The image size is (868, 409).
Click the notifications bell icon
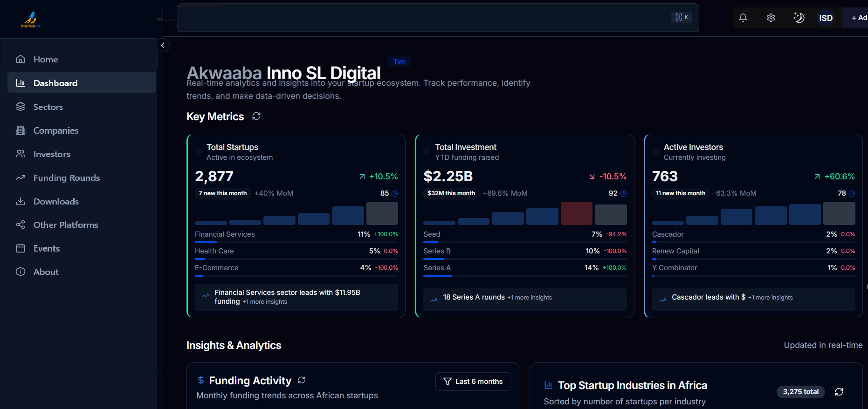(743, 18)
